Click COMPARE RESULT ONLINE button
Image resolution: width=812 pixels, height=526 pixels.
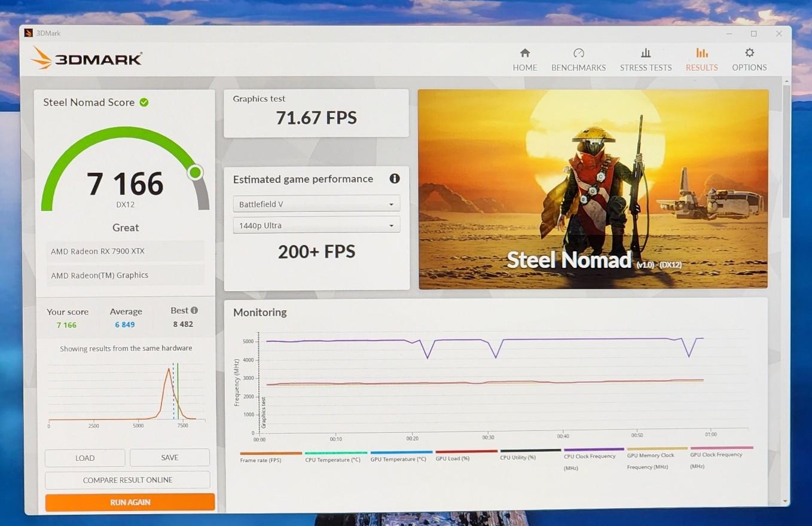[x=127, y=480]
